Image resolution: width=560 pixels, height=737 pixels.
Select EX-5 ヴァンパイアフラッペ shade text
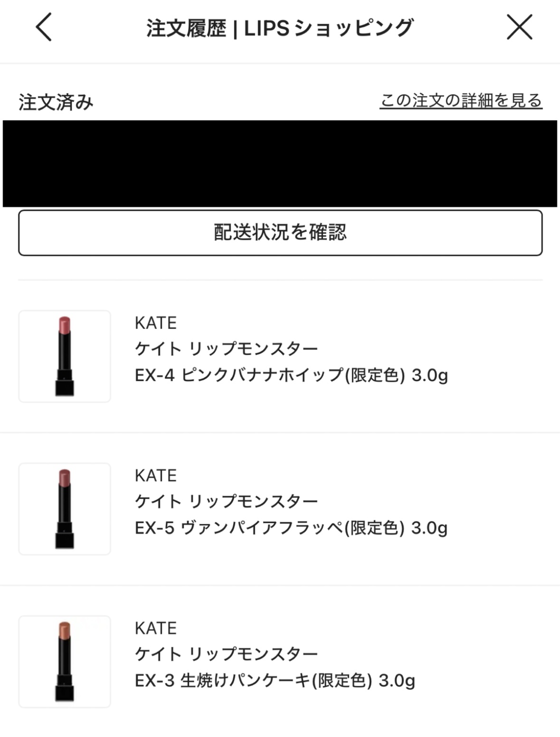click(x=291, y=528)
